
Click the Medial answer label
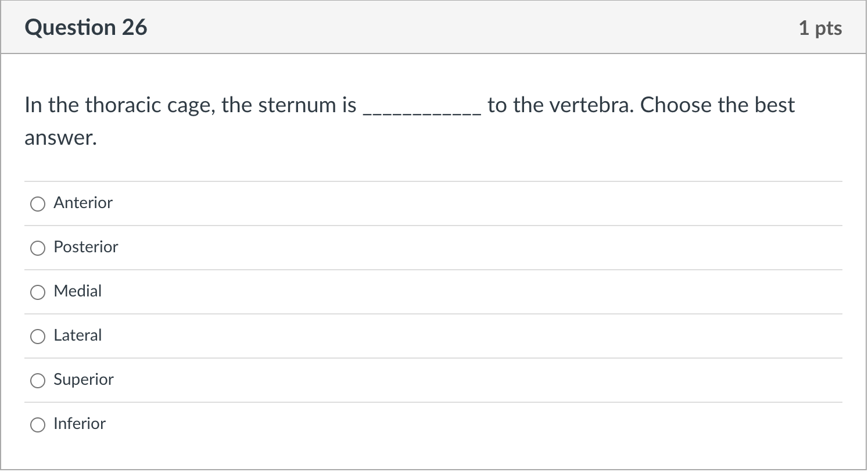pos(78,291)
